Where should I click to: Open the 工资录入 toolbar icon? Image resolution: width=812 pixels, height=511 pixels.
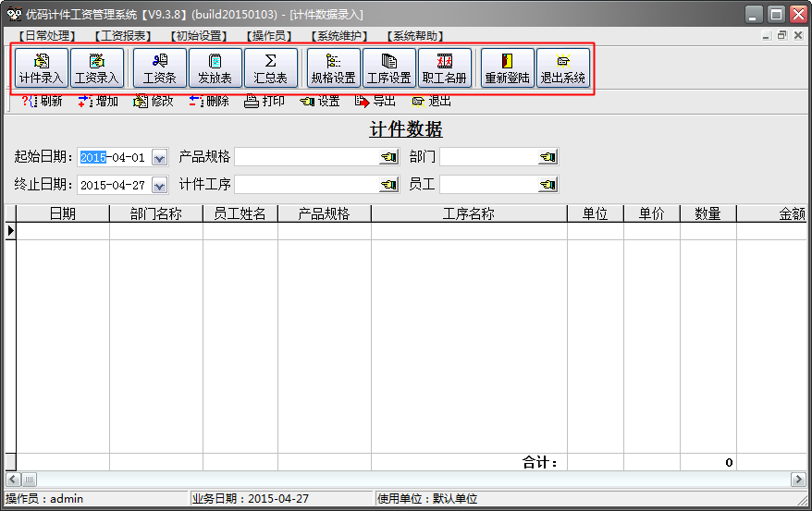pos(97,67)
